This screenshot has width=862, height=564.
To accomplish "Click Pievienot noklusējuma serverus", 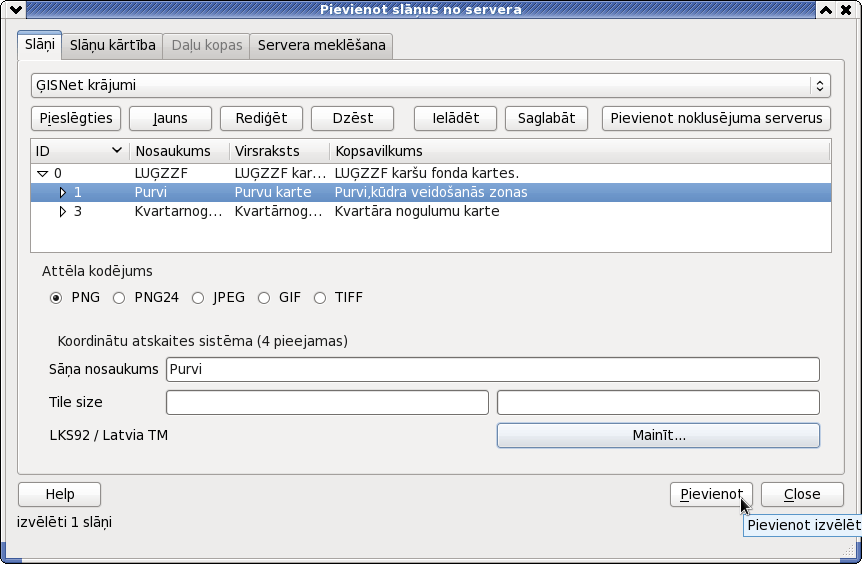I will coord(716,118).
